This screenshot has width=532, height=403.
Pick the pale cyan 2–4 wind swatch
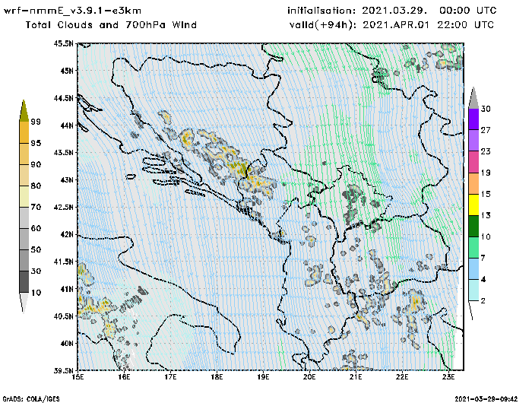pyautogui.click(x=473, y=290)
